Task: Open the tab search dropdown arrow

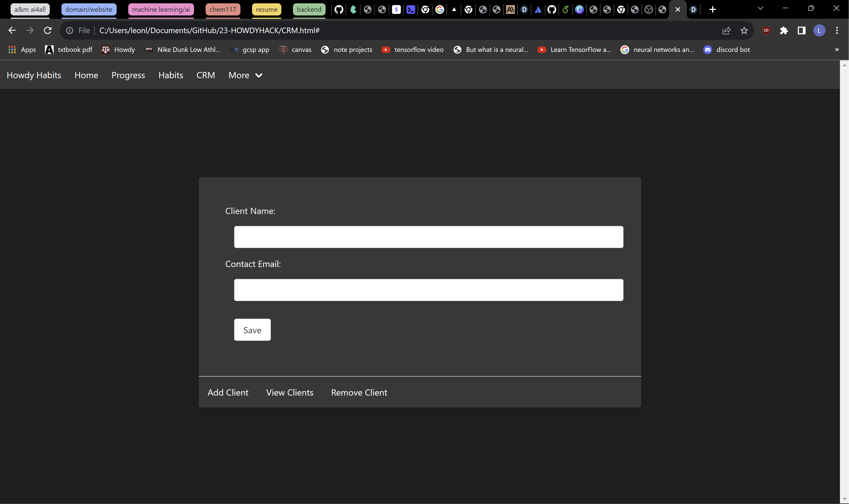Action: (x=761, y=8)
